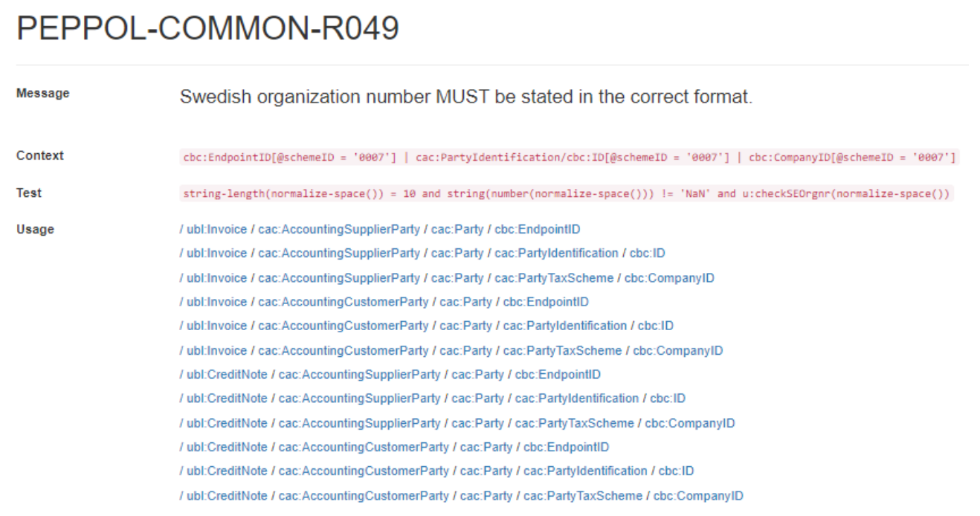Open cbc:EndpointID in Invoice AccountingCustomerParty row

click(546, 302)
